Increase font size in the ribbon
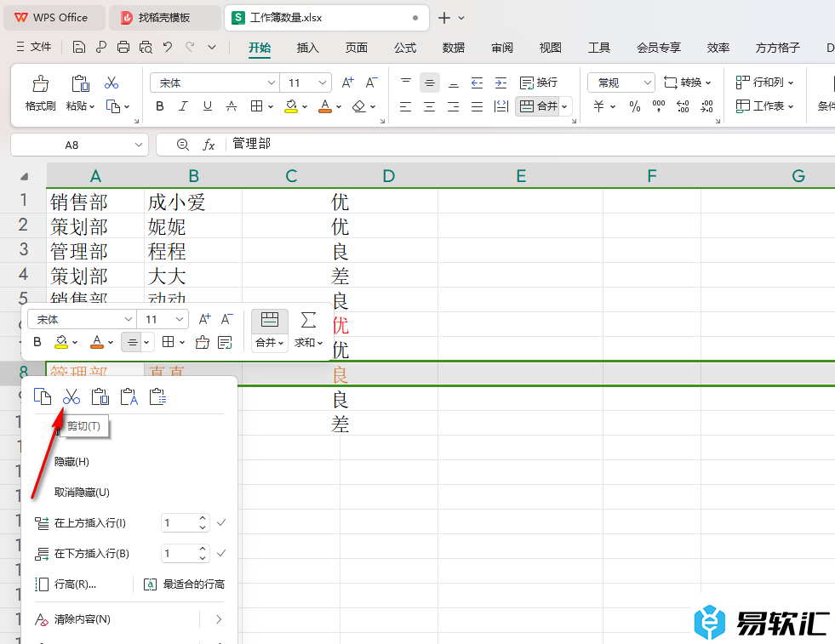This screenshot has width=835, height=644. coord(347,83)
